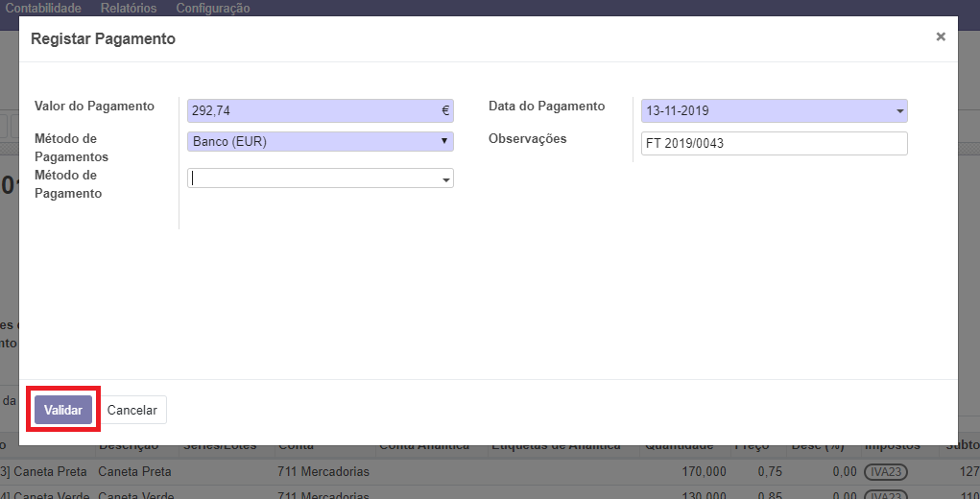Image resolution: width=980 pixels, height=499 pixels.
Task: Open the Banco (EUR) journal dropdown
Action: tap(320, 141)
